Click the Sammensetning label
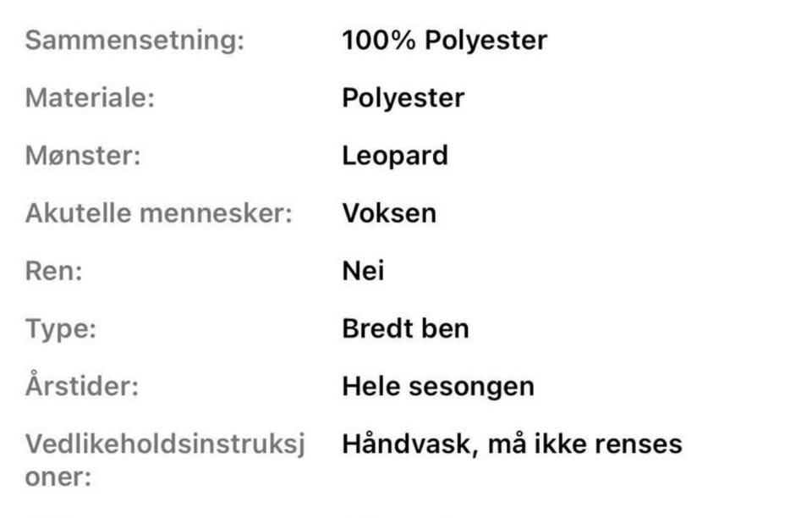The image size is (812, 518). coord(134,41)
